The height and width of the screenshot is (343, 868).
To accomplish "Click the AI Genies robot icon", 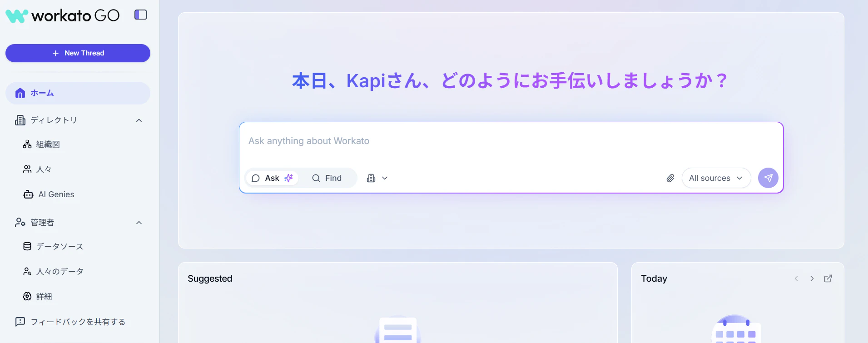I will (x=28, y=194).
